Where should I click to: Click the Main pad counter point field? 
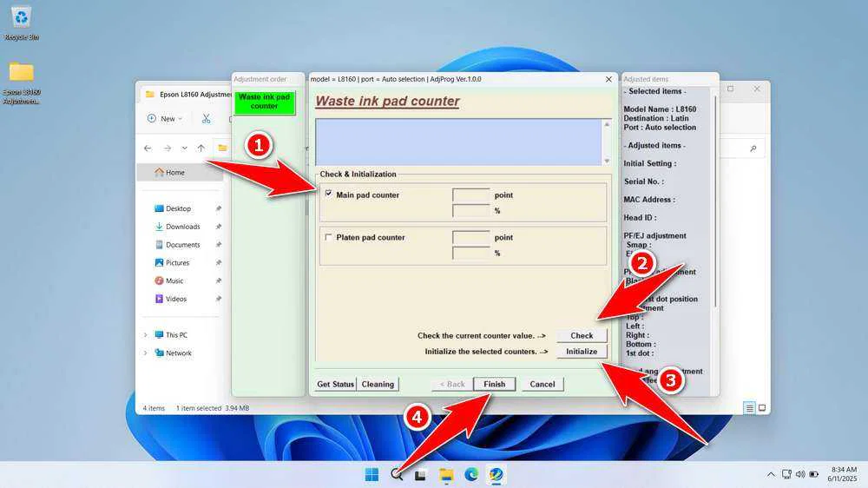pos(470,195)
